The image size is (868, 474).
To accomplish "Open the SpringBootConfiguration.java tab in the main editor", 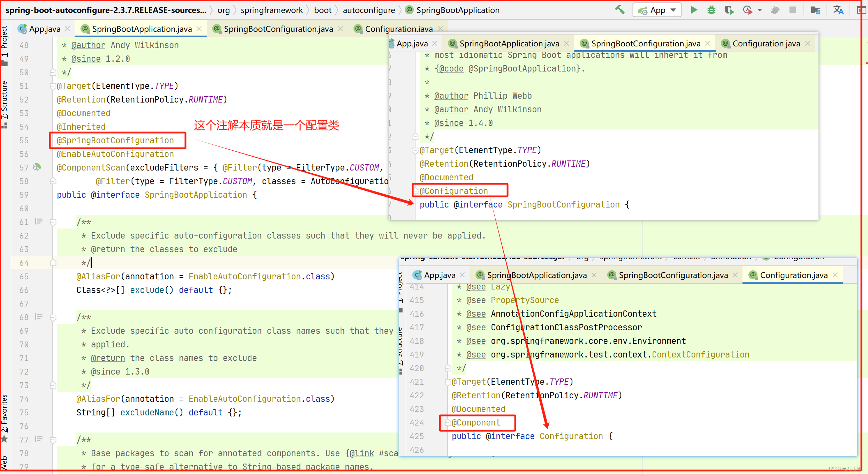I will (278, 29).
